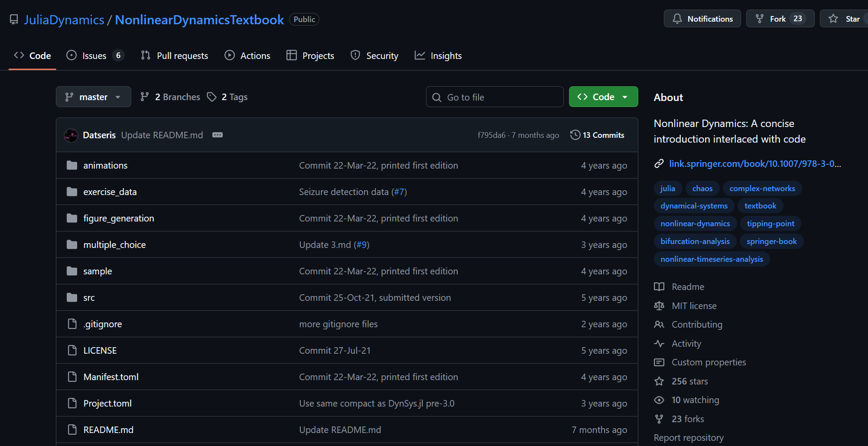The height and width of the screenshot is (446, 868).
Task: Click the star icon next to 256 stars
Action: 659,381
